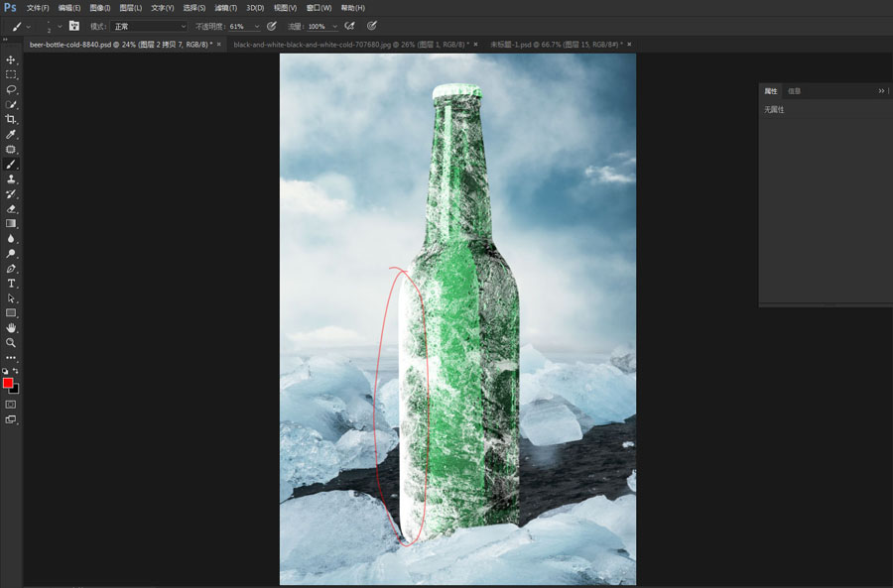Open the 模式 blend mode dropdown
This screenshot has width=893, height=588.
(147, 26)
